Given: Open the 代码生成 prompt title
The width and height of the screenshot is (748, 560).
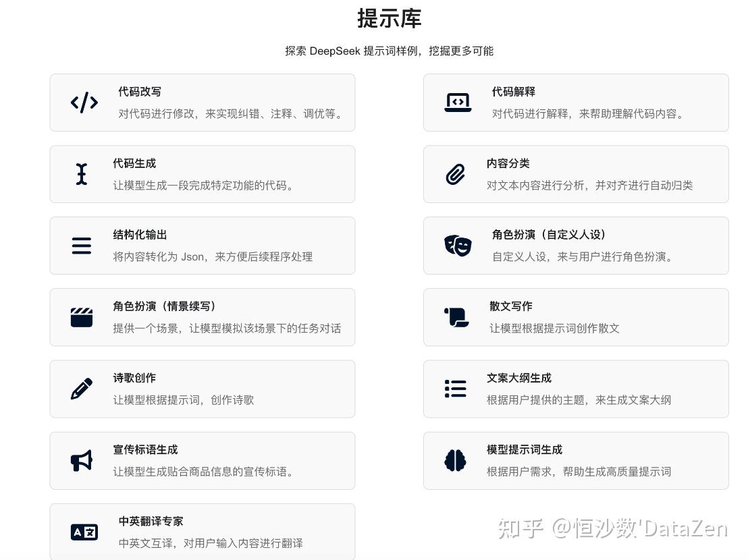Looking at the screenshot, I should (x=134, y=163).
